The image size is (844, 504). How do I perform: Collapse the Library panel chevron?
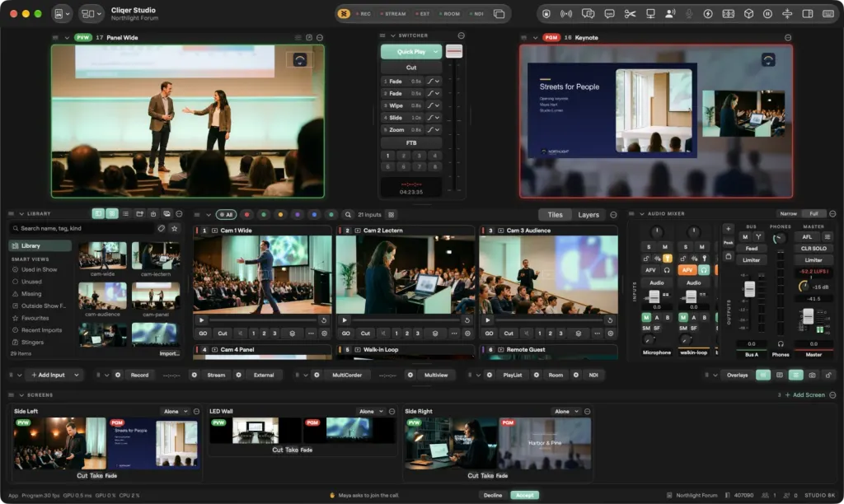[21, 214]
